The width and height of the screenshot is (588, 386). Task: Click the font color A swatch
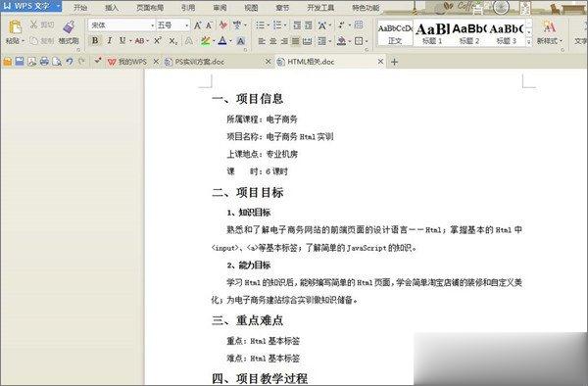[222, 41]
